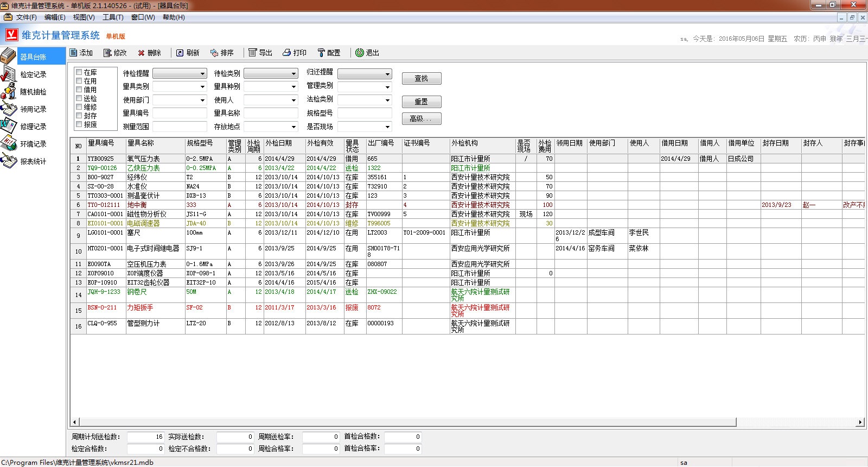Click the 查找 search button
The image size is (868, 467).
coord(421,79)
